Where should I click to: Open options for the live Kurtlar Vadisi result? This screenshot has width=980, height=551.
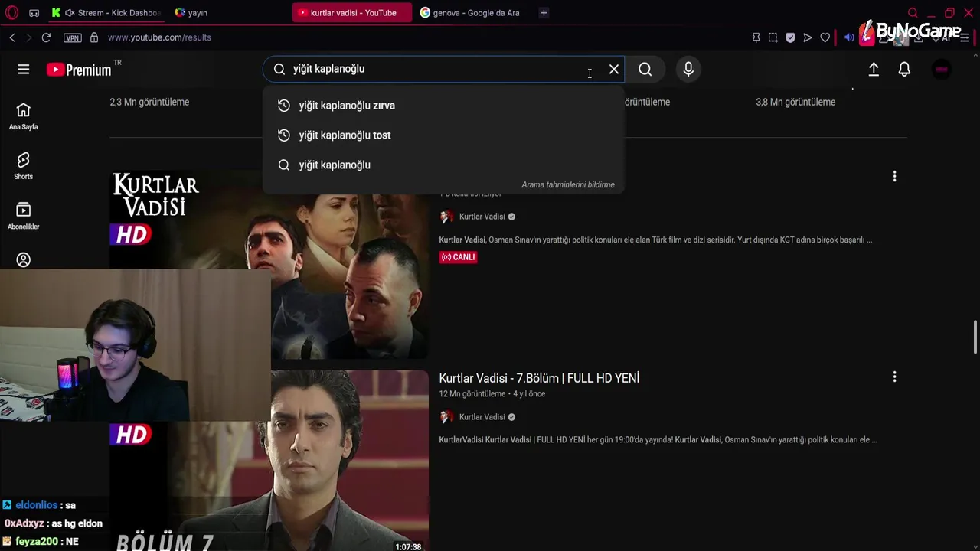pos(894,177)
